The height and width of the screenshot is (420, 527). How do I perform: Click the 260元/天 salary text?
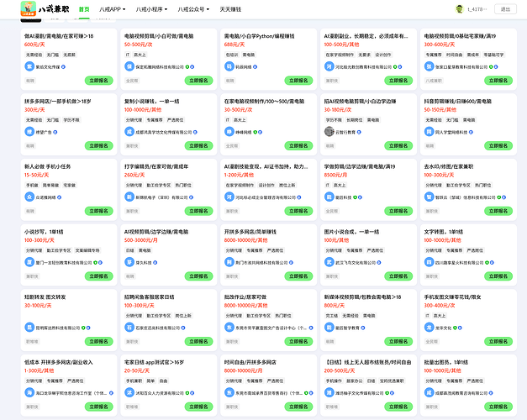pos(134,175)
